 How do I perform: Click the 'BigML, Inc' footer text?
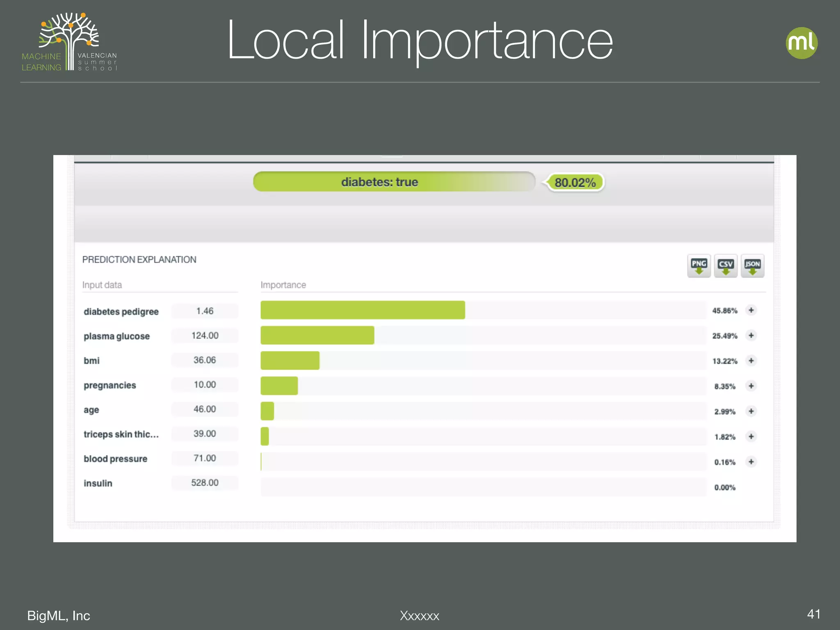tap(59, 616)
